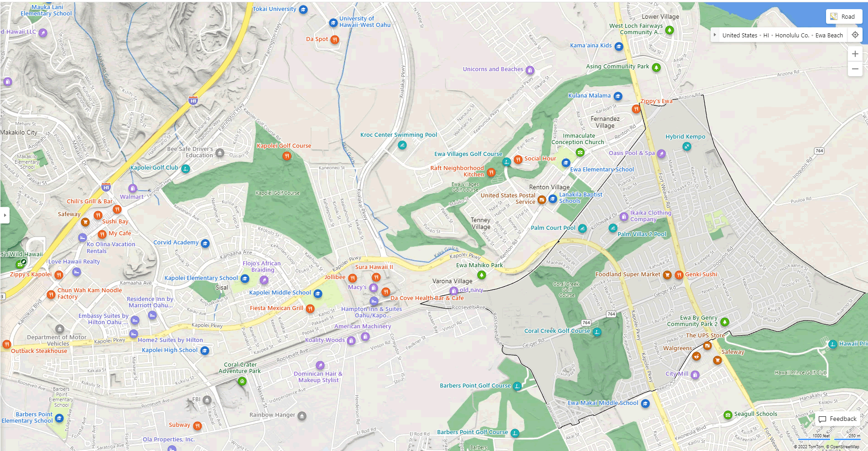Click the Oasis Pool & Spa pin

pos(662,153)
